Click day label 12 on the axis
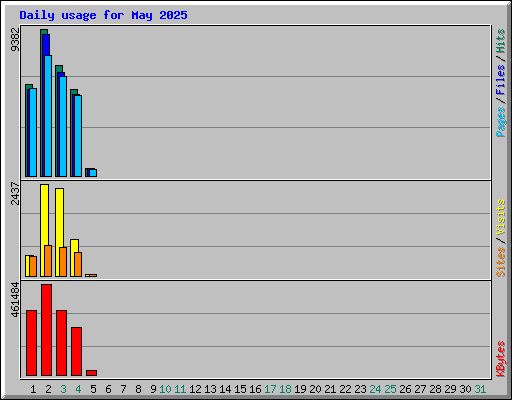 point(195,389)
